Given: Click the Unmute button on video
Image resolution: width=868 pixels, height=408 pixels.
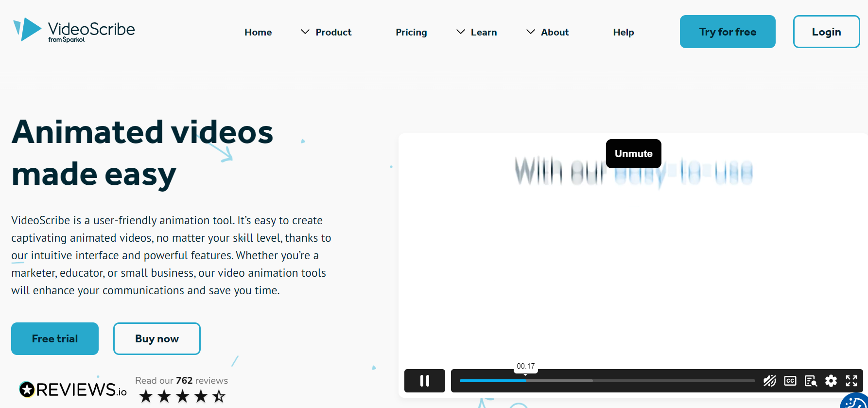Looking at the screenshot, I should click(633, 154).
